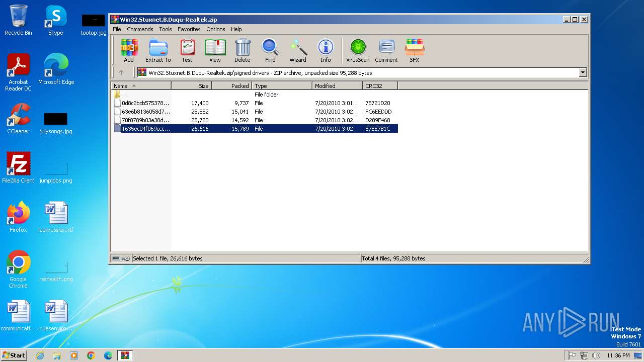Click the SFX toolbar icon
The width and height of the screenshot is (644, 362).
click(x=414, y=50)
